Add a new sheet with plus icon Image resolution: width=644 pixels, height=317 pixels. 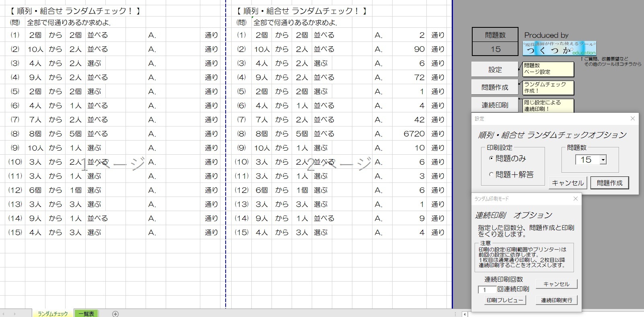point(115,314)
